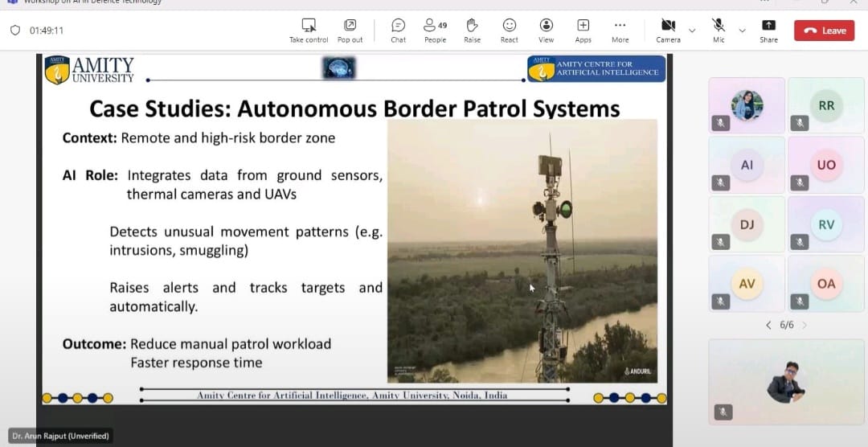Click the border surveillance tower photo

pos(522,250)
